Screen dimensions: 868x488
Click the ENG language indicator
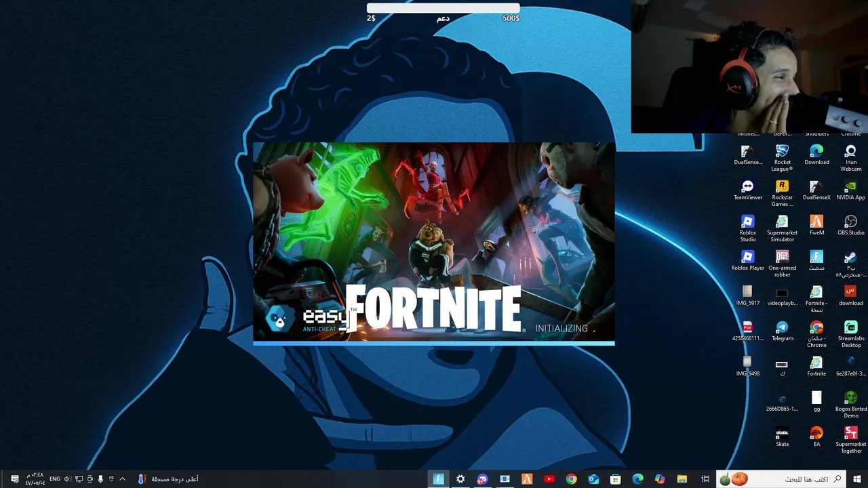(x=55, y=479)
